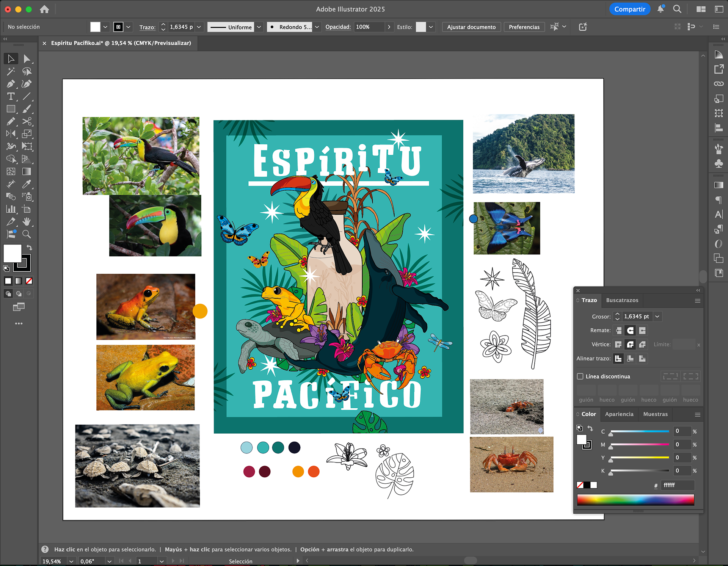Viewport: 728px width, 566px height.
Task: Choose the round join Vértice option
Action: [x=630, y=345]
